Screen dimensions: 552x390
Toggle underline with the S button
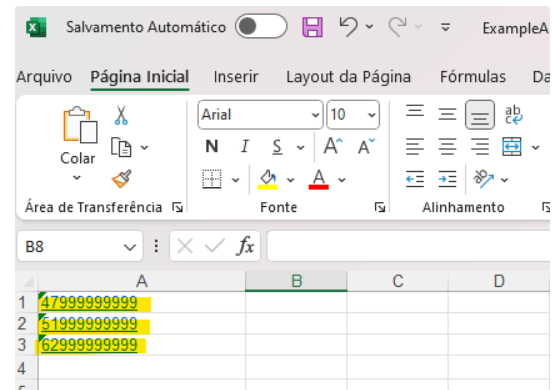point(277,147)
